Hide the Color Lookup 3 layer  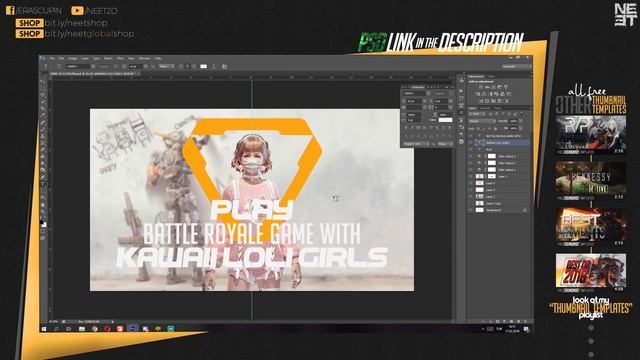[471, 156]
